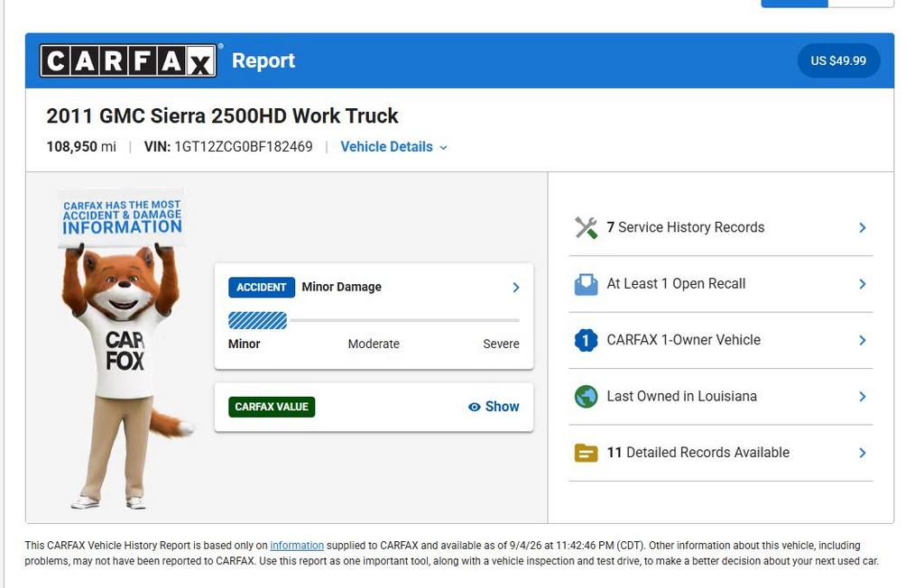The width and height of the screenshot is (924, 588).
Task: Click the US $49.99 price button
Action: pos(838,60)
